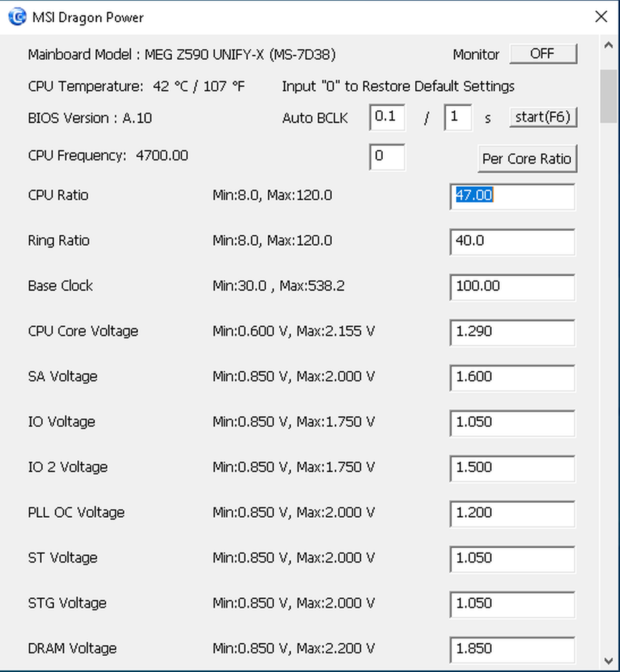The width and height of the screenshot is (620, 672).
Task: Click the Base Clock value field
Action: coord(512,287)
